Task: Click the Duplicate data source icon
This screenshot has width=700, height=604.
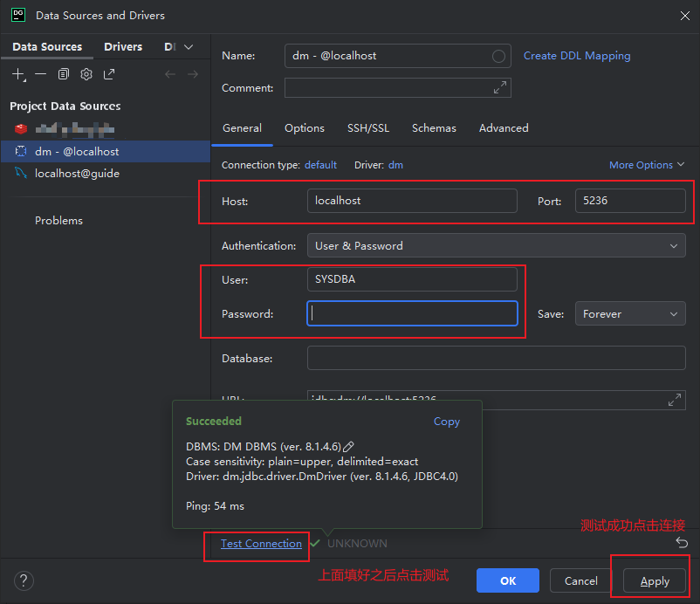Action: coord(64,74)
